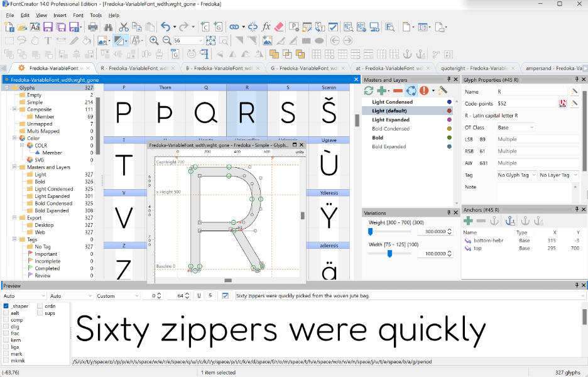The height and width of the screenshot is (377, 588).
Task: Select the Q glyph cell
Action: click(x=205, y=112)
